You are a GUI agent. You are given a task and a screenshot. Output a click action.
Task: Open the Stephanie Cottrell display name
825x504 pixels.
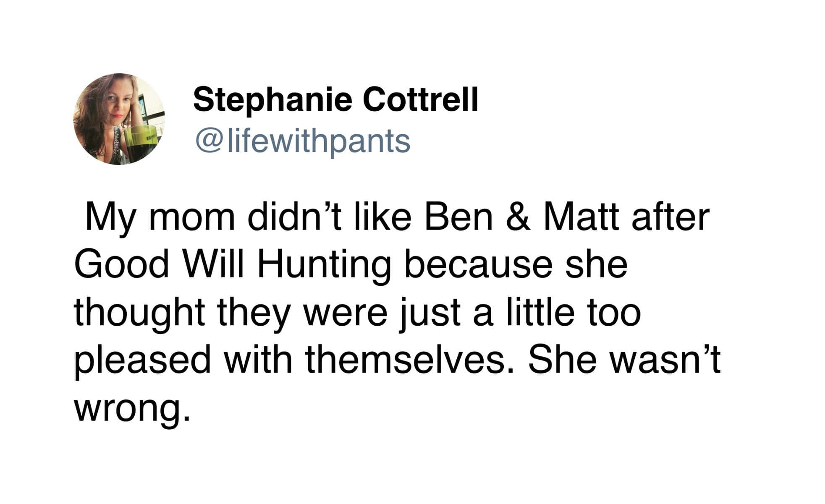pyautogui.click(x=335, y=99)
